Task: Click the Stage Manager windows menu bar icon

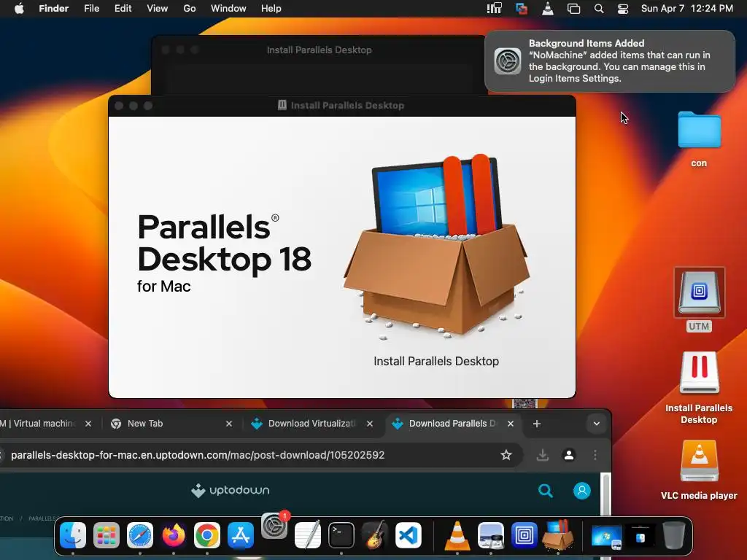Action: pyautogui.click(x=573, y=9)
